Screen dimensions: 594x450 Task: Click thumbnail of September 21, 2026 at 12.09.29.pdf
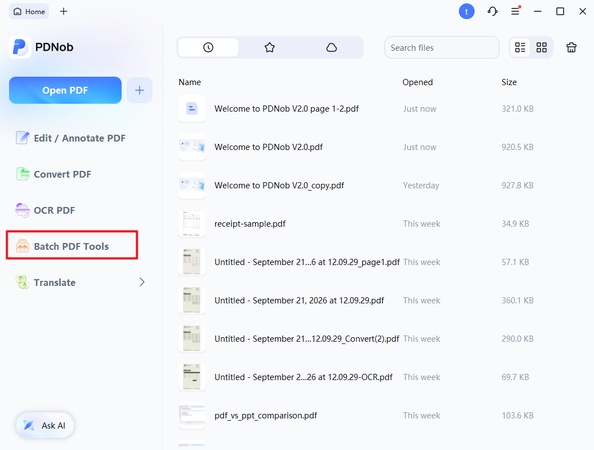pyautogui.click(x=192, y=300)
